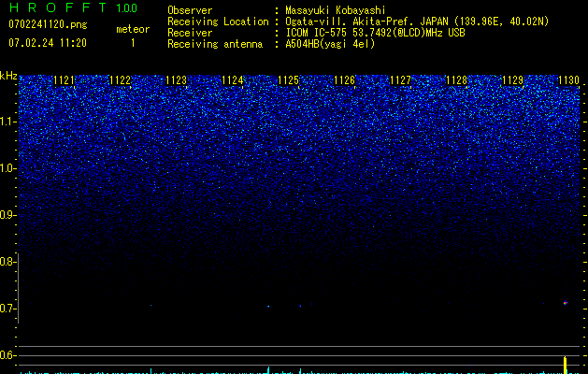Click the red meteor echo near 1130

(566, 303)
